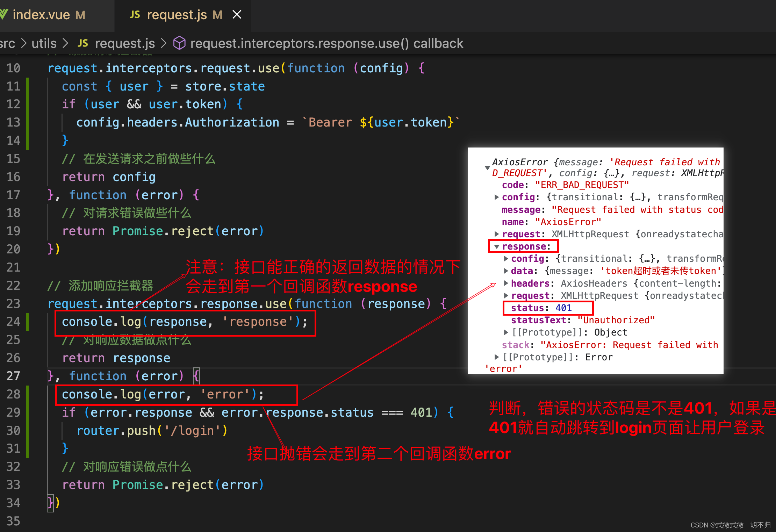Open the src breadcrumb segment
This screenshot has height=532, width=776.
pos(8,43)
